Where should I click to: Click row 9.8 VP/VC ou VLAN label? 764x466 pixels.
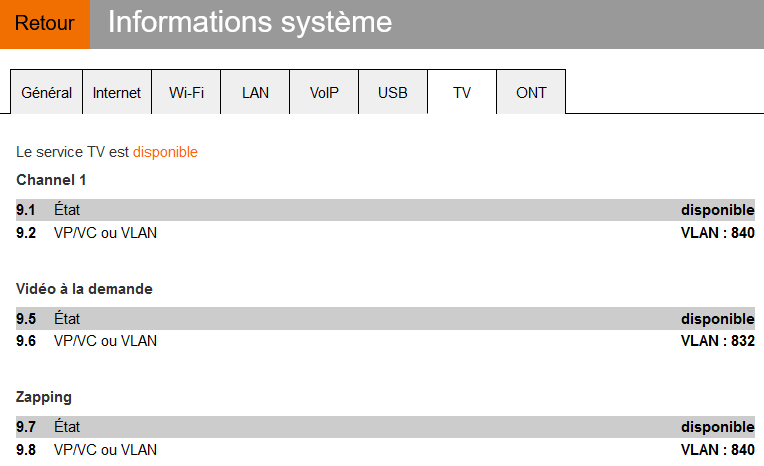pos(105,450)
